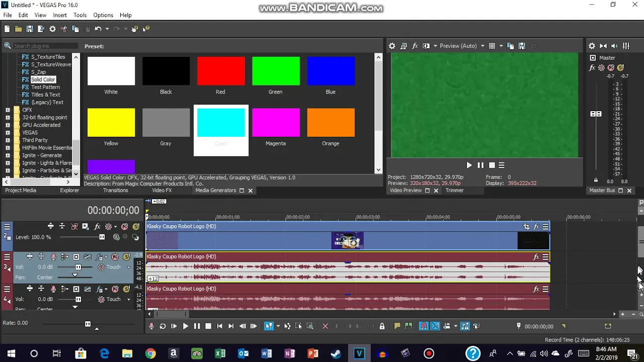
Task: Save preview snapshot to file icon
Action: pos(522,46)
